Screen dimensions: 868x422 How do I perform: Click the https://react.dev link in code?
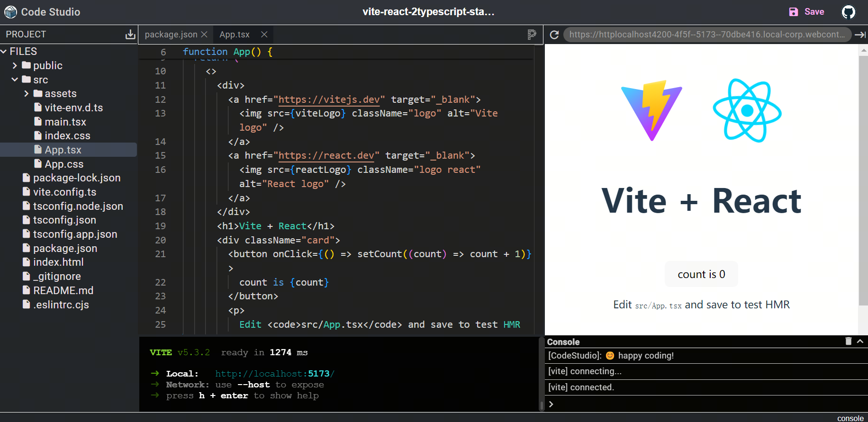[326, 155]
